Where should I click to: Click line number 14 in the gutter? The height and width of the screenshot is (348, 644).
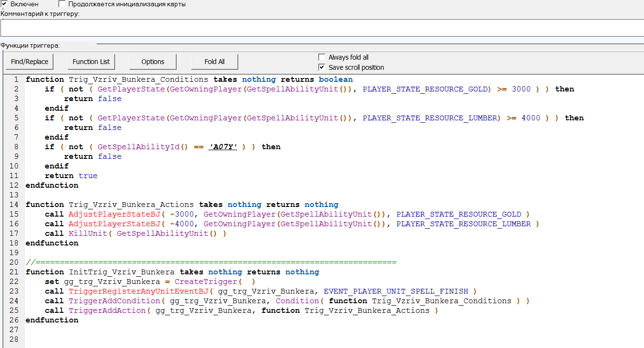[x=13, y=205]
